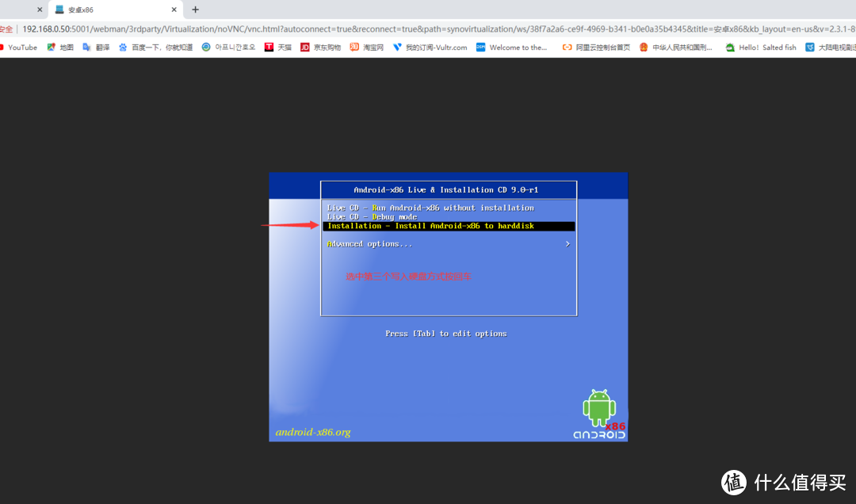Open the 大陆电视剧 bookmark

[831, 48]
